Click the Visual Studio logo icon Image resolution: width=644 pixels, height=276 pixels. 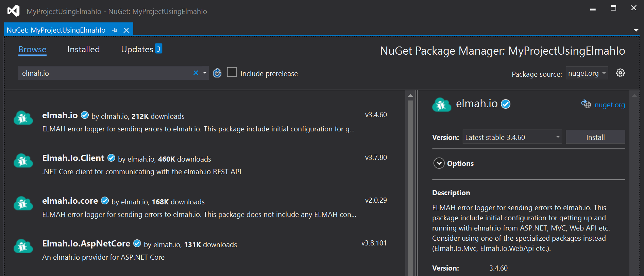coord(13,11)
